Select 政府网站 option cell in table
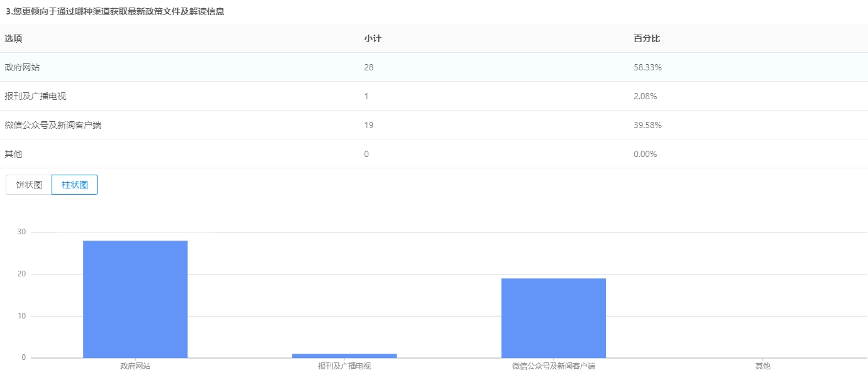The image size is (868, 375). [x=23, y=67]
